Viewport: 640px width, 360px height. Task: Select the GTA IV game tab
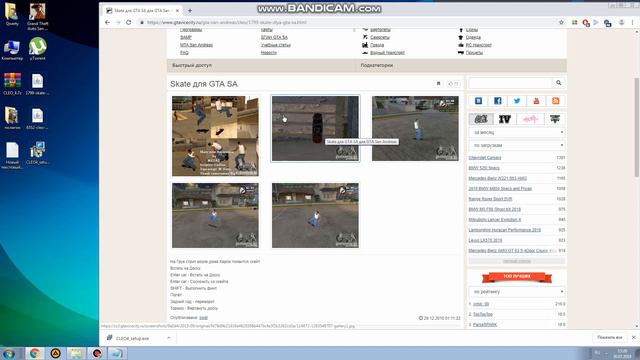coord(505,119)
